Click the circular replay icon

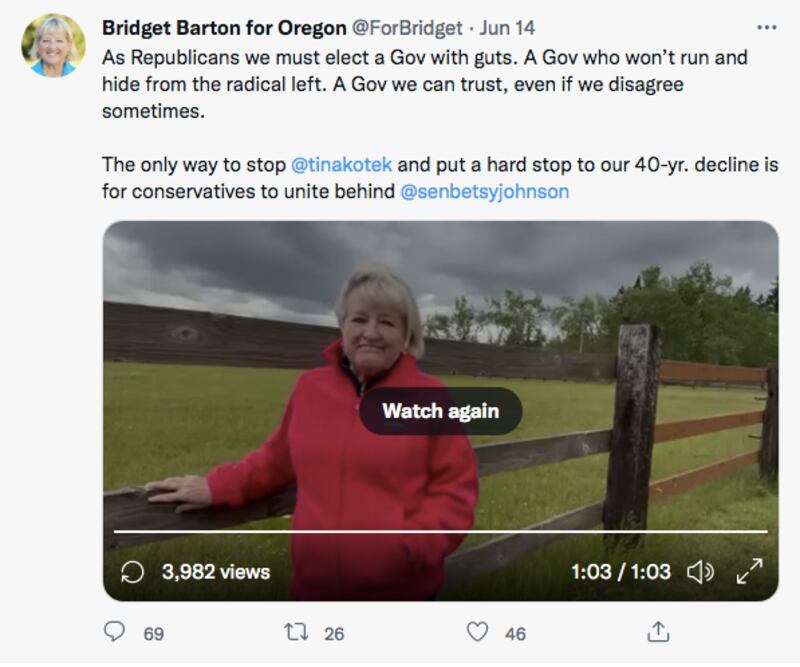pos(132,572)
